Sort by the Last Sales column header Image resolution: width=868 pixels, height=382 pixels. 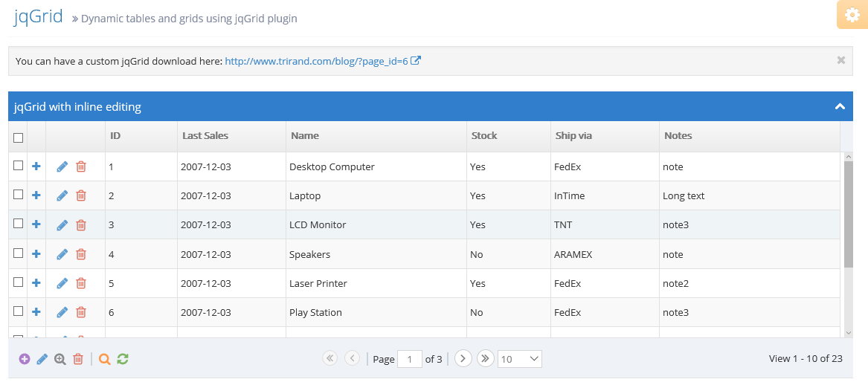pos(205,135)
